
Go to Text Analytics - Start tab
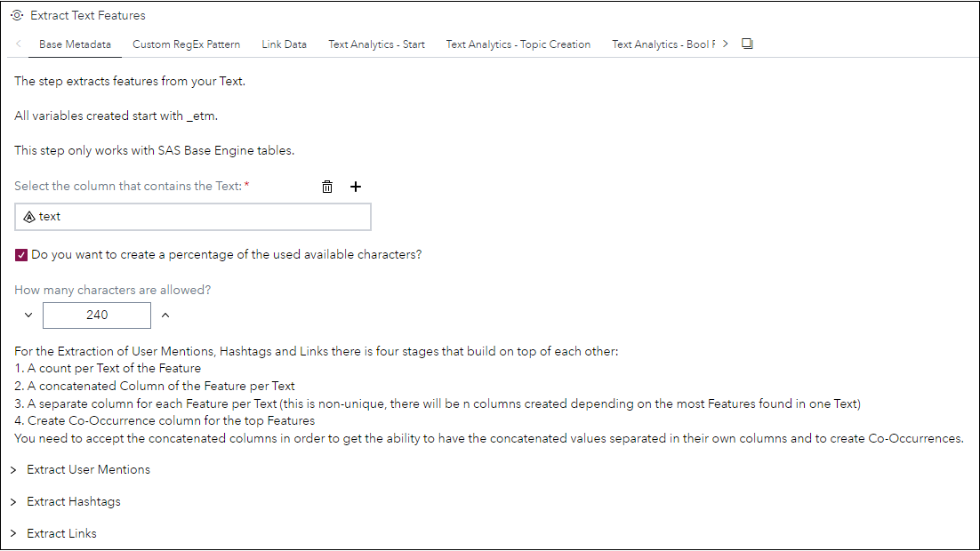pos(376,44)
